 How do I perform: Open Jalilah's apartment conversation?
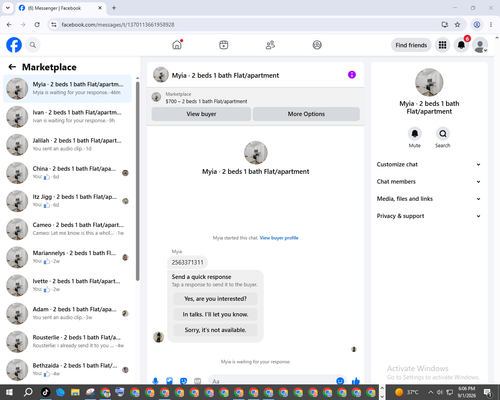[67, 145]
